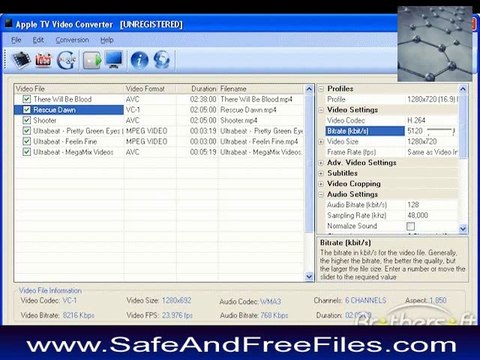Click the Bitrate slider
This screenshot has height=360, width=480.
(441, 131)
